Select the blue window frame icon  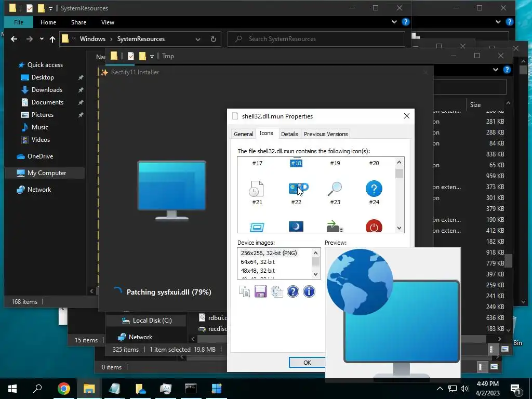257,227
